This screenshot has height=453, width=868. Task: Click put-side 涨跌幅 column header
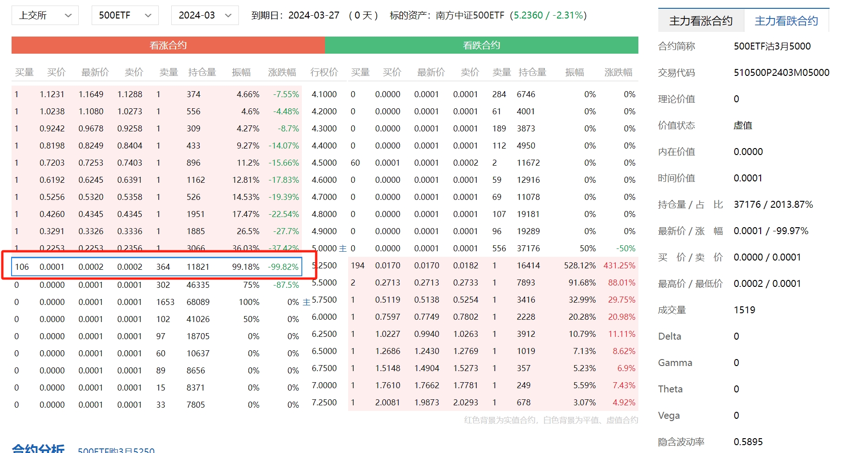coord(618,72)
